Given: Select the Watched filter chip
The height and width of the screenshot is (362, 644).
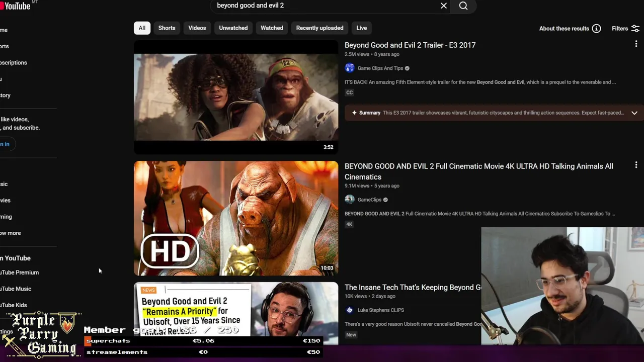Looking at the screenshot, I should (272, 28).
